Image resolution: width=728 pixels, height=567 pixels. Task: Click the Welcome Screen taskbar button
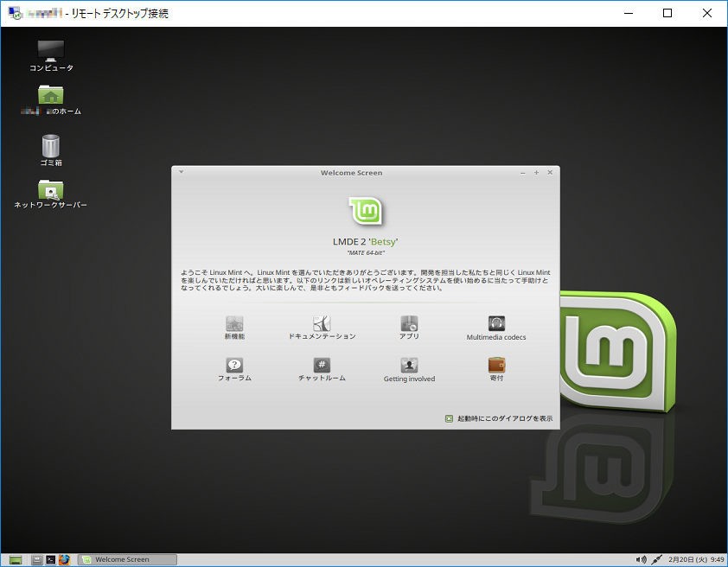[127, 559]
